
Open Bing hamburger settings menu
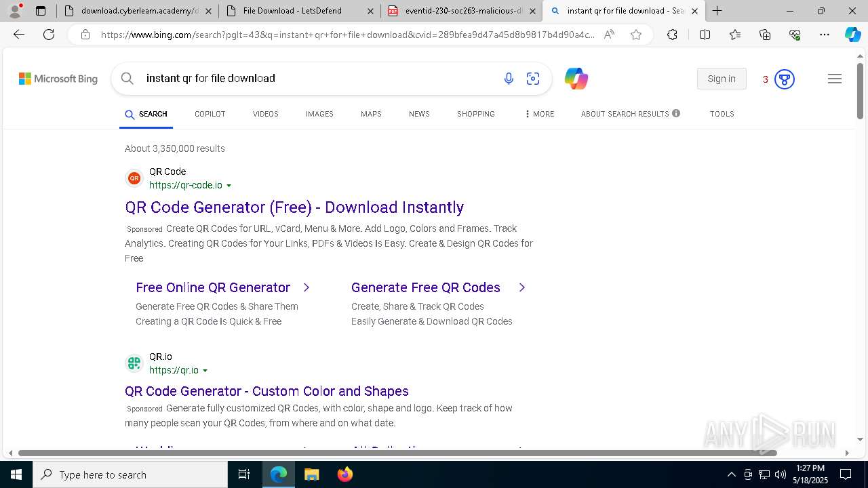835,79
